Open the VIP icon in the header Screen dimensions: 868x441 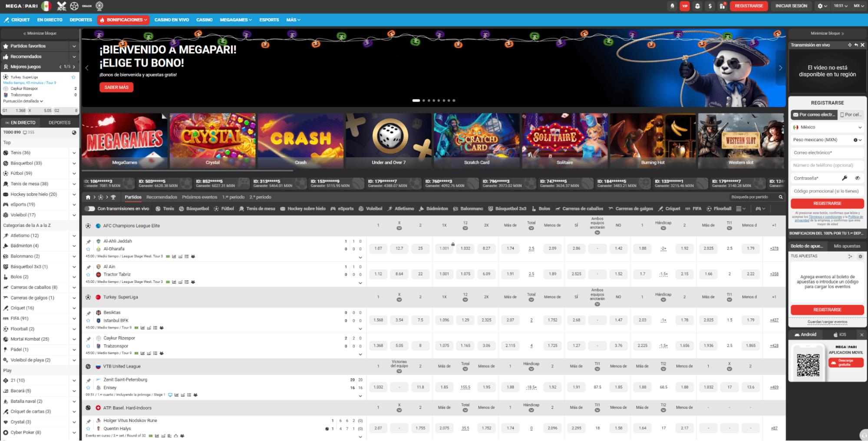click(685, 6)
